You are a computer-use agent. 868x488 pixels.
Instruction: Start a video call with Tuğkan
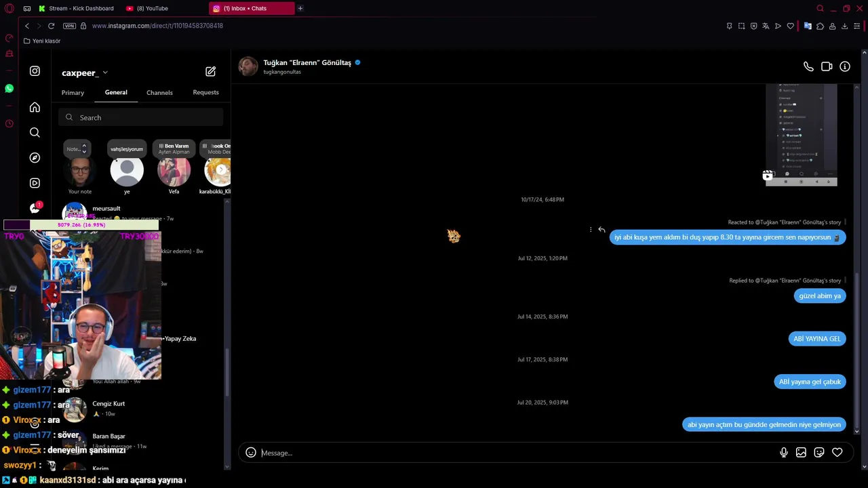point(827,66)
